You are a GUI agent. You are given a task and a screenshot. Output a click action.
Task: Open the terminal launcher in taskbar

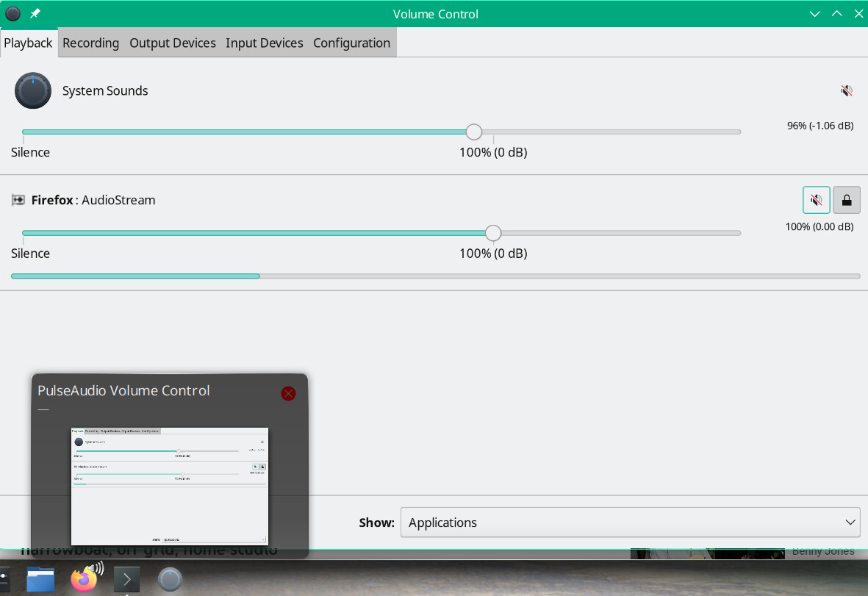[127, 580]
